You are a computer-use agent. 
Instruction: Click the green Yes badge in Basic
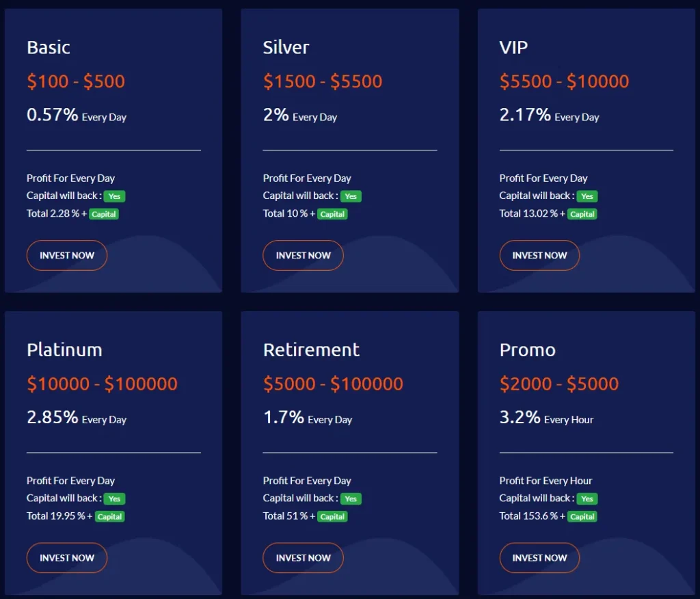[114, 196]
